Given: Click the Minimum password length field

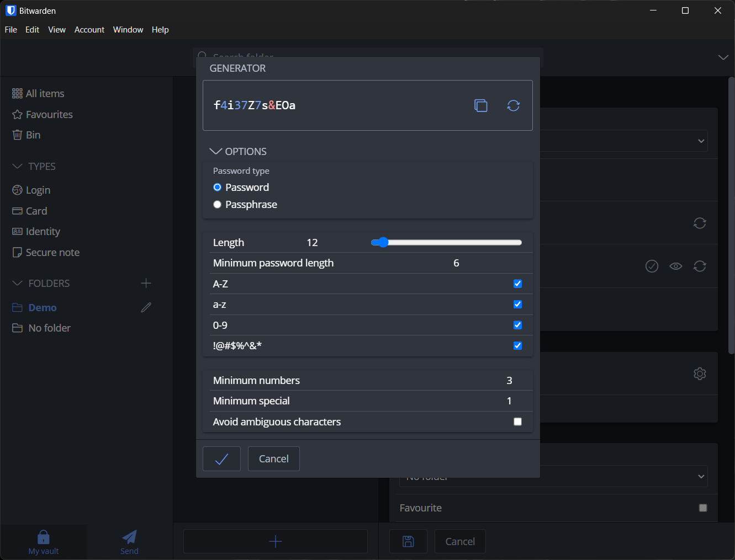Looking at the screenshot, I should tap(456, 263).
